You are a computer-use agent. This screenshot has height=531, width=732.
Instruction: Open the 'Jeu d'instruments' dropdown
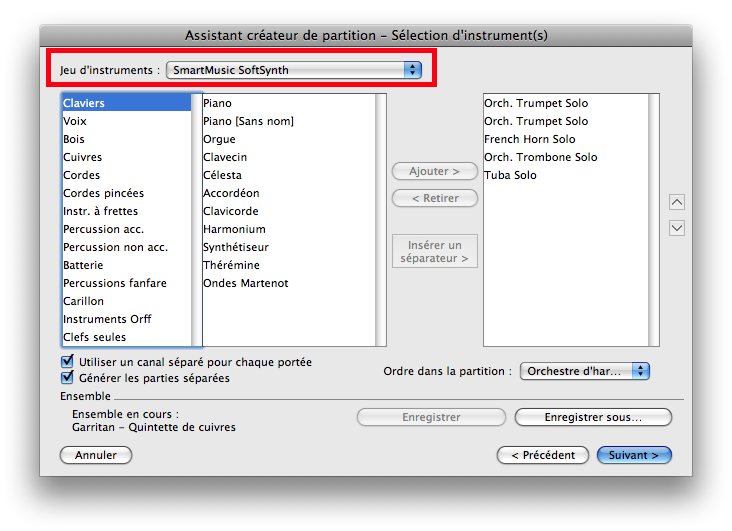point(294,70)
